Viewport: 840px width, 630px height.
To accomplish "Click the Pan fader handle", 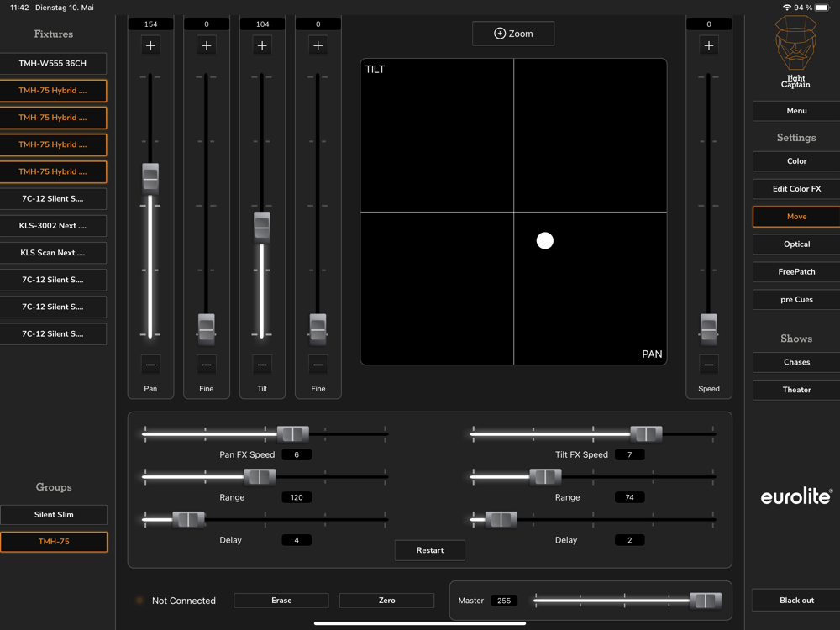I will click(150, 178).
